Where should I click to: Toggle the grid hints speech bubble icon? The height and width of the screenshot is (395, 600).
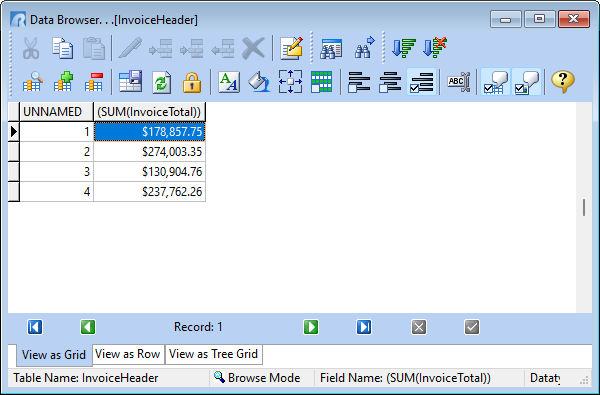(496, 82)
